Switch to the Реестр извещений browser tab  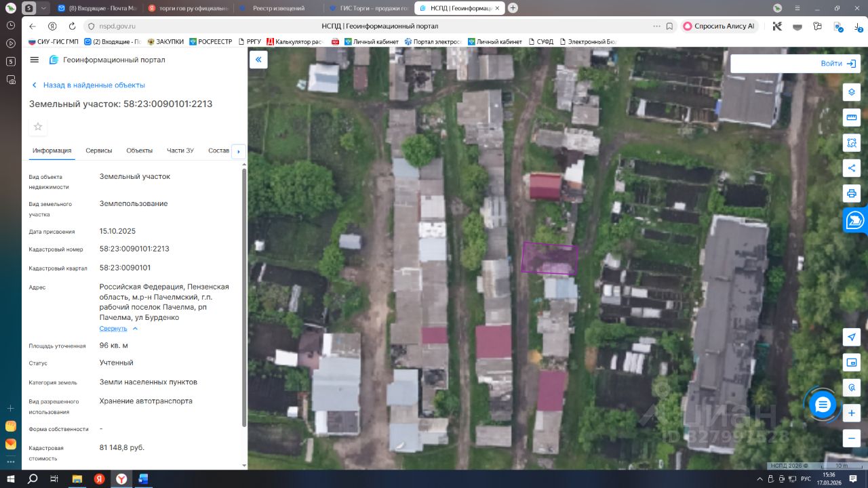pyautogui.click(x=278, y=8)
